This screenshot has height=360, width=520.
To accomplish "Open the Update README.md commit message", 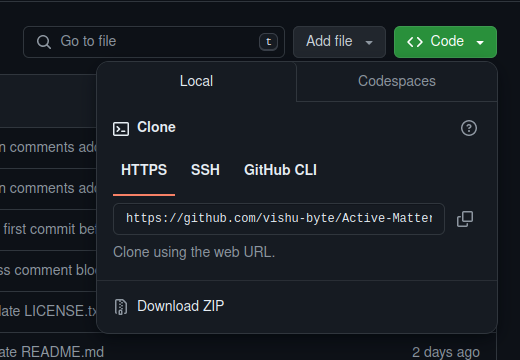I will (52, 352).
